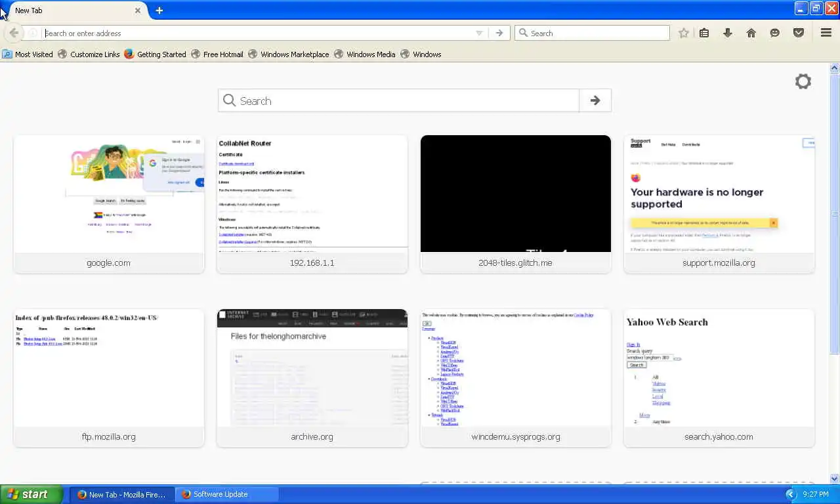Bookmark this page with the star icon
This screenshot has width=840, height=504.
click(684, 33)
